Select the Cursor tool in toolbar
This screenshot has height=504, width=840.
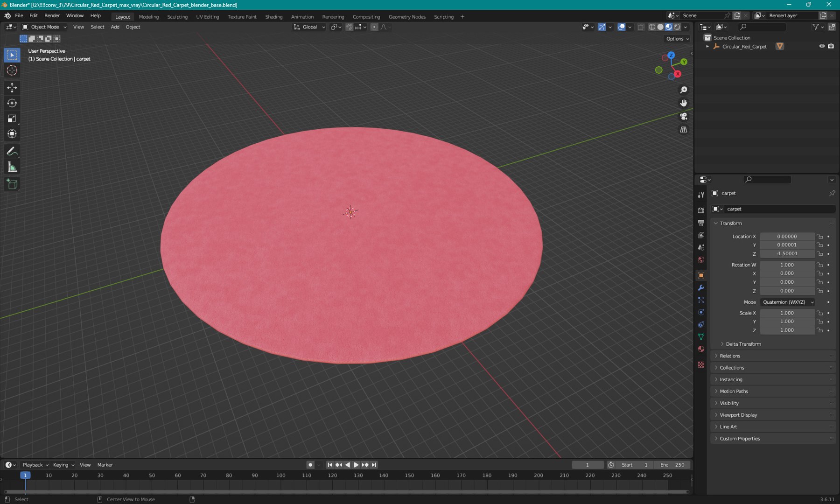pyautogui.click(x=12, y=70)
